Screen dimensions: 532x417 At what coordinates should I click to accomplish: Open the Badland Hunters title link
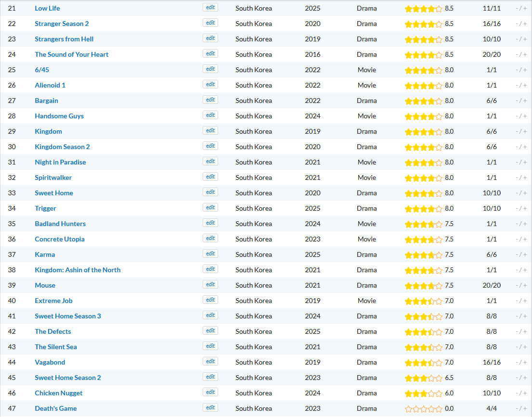[60, 224]
